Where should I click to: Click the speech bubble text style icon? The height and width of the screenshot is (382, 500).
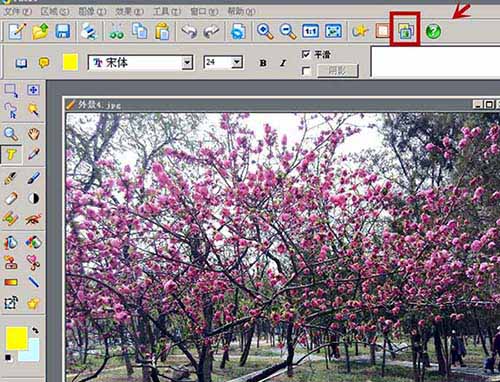coord(44,63)
